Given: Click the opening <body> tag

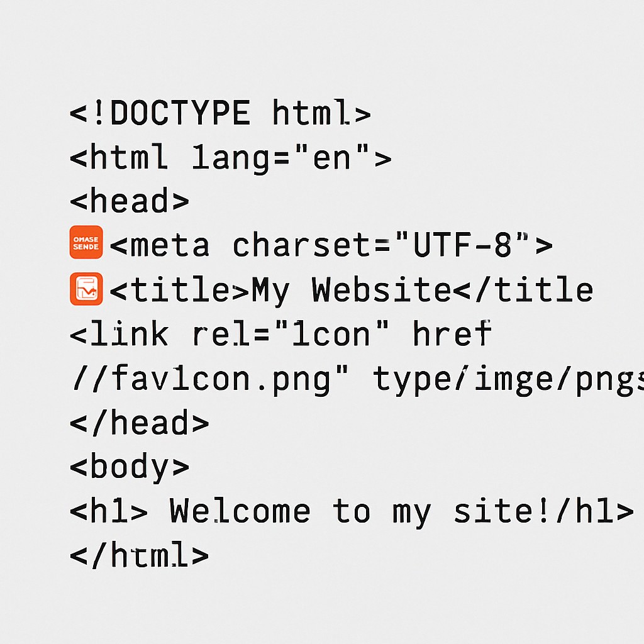Looking at the screenshot, I should click(130, 468).
